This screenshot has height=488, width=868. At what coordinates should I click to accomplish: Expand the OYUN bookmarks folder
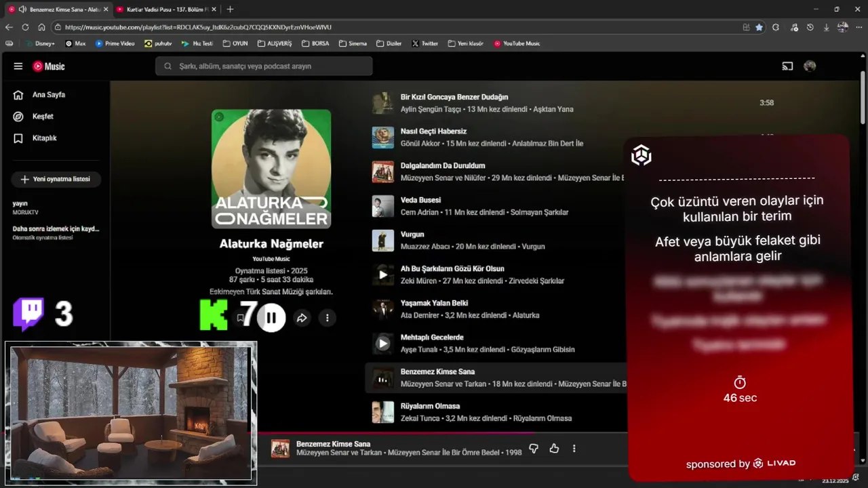[x=235, y=43]
